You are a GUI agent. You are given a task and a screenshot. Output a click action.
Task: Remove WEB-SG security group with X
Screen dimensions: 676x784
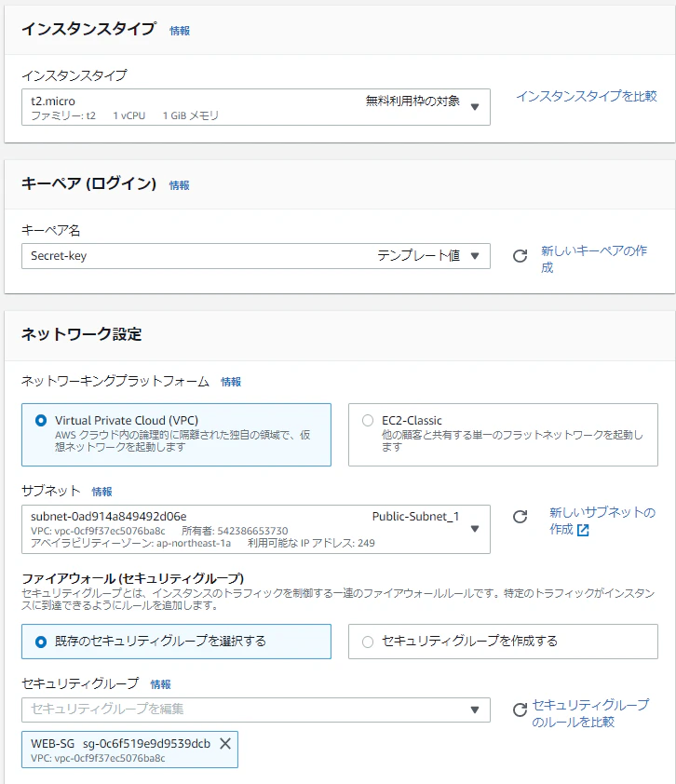pos(225,744)
